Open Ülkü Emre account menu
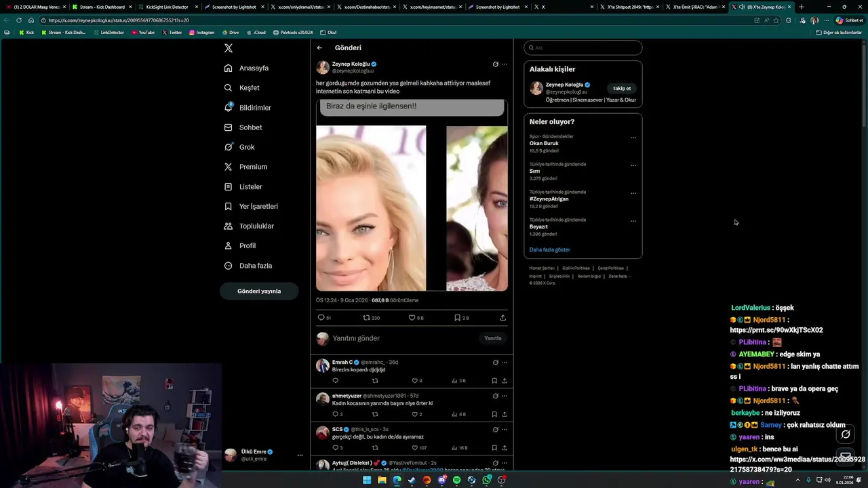This screenshot has width=868, height=488. pos(264,455)
